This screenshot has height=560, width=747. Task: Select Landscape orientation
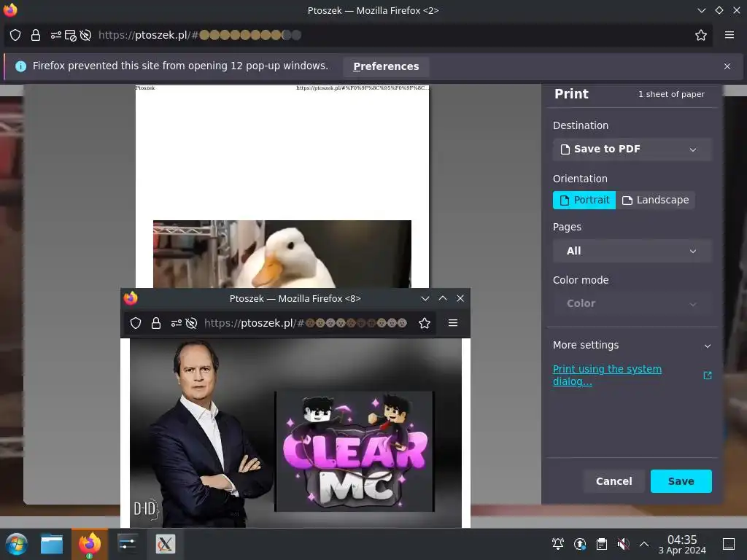tap(656, 200)
